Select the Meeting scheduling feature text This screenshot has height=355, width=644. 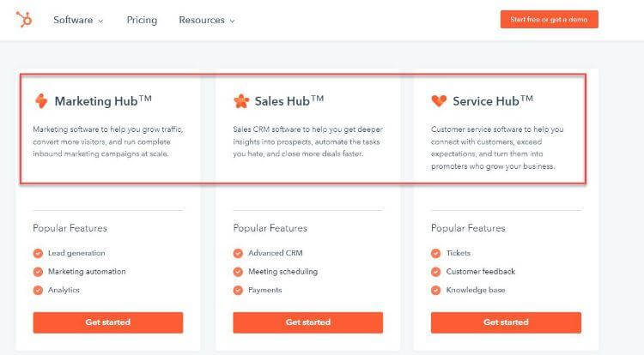283,272
